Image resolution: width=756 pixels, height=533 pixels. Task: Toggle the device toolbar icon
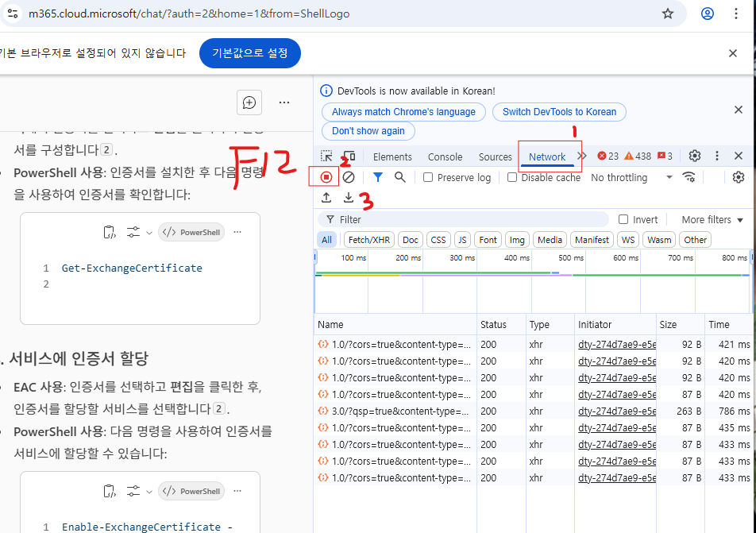349,156
